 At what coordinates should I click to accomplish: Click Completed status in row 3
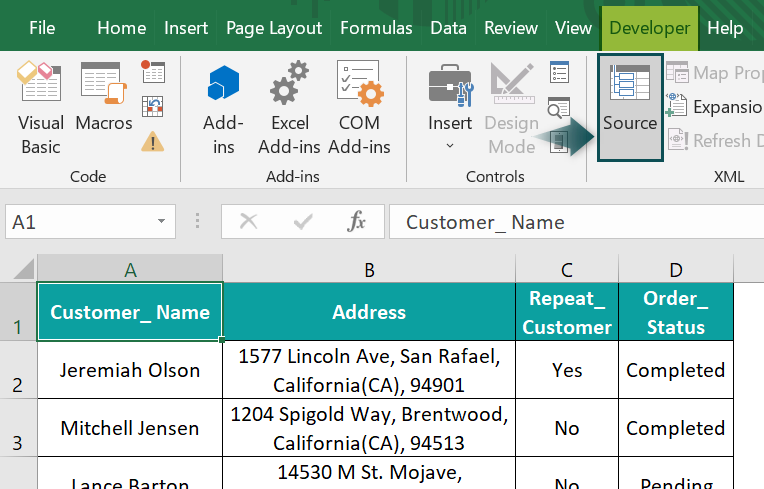[x=676, y=428]
